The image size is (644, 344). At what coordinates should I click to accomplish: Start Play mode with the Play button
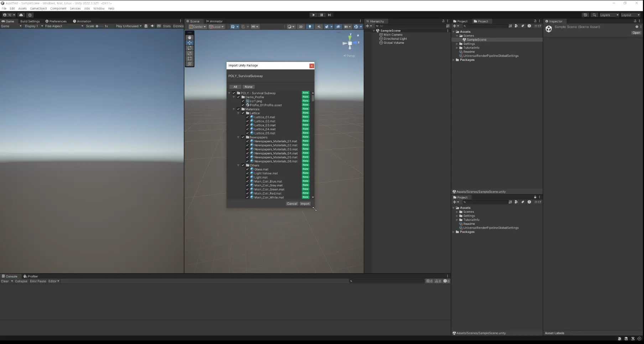coord(313,15)
